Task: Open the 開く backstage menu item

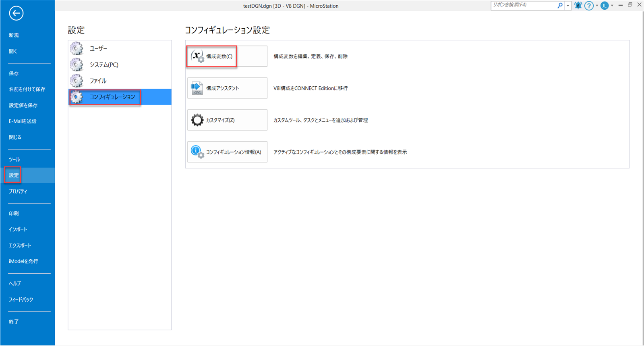Action: (x=28, y=51)
